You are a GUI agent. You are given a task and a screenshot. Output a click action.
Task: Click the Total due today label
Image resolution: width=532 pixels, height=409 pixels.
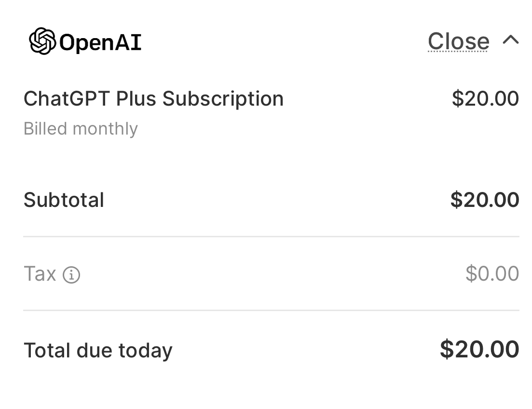pyautogui.click(x=98, y=351)
